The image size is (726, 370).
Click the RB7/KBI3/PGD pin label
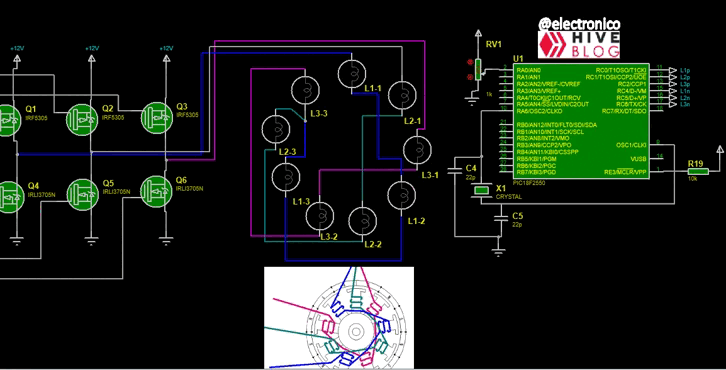point(537,172)
